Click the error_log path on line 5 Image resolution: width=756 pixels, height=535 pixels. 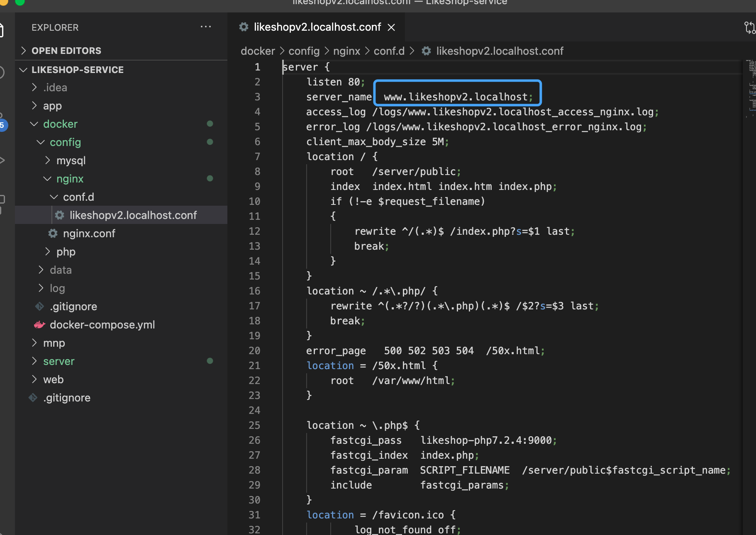point(506,127)
